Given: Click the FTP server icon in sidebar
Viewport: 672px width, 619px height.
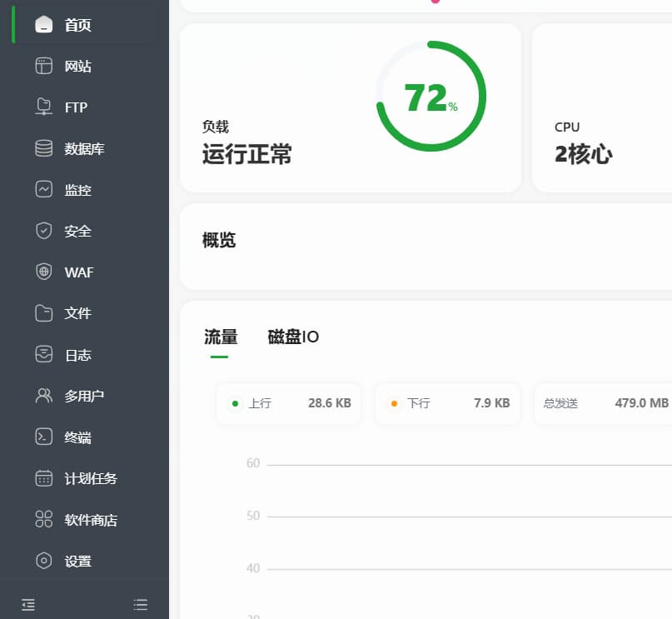Looking at the screenshot, I should (x=43, y=107).
